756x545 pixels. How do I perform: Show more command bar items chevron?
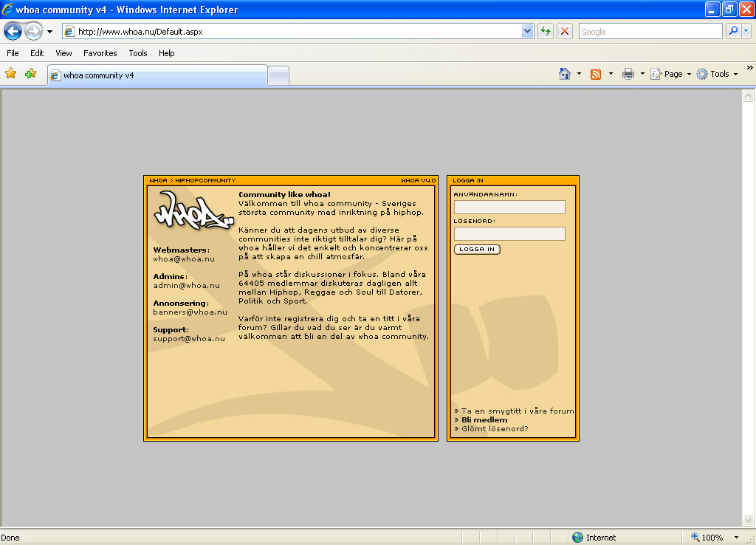(750, 67)
